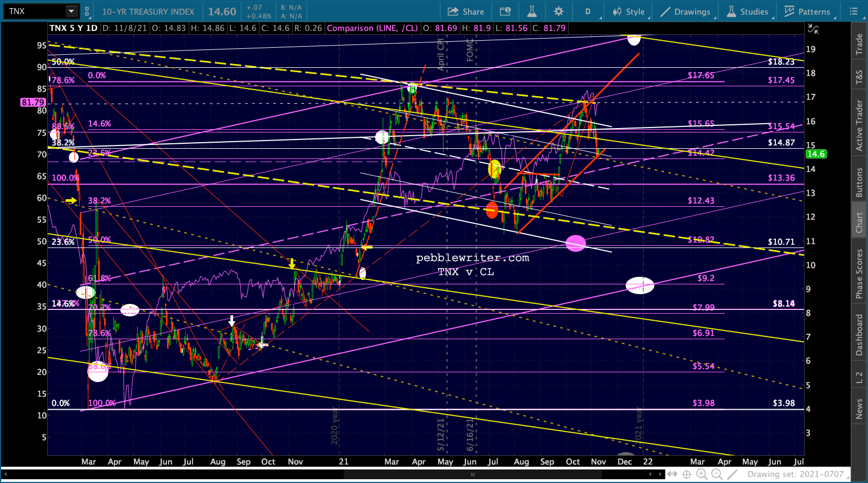This screenshot has height=483, width=868.
Task: Click the $14.87 price level label
Action: tap(781, 143)
